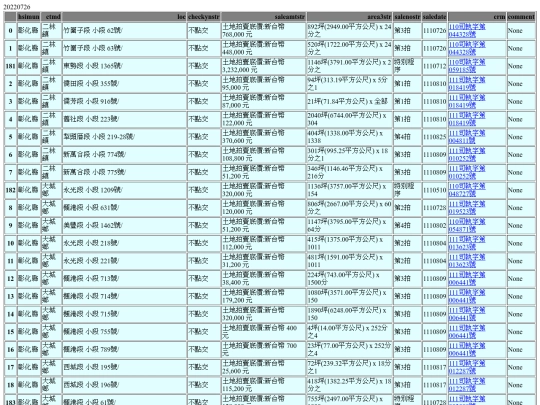Click the area cell containing 2949.00平方公尺
The width and height of the screenshot is (540, 405).
(350, 31)
